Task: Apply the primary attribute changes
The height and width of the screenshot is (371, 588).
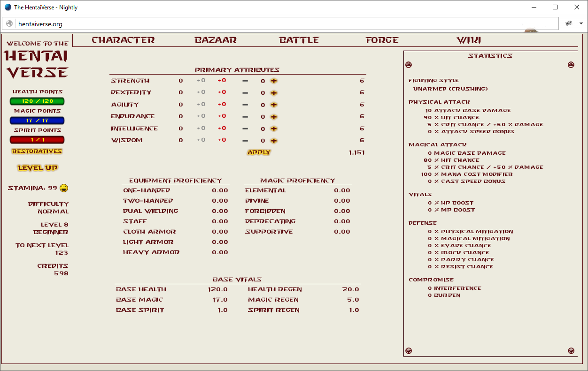Action: click(259, 152)
